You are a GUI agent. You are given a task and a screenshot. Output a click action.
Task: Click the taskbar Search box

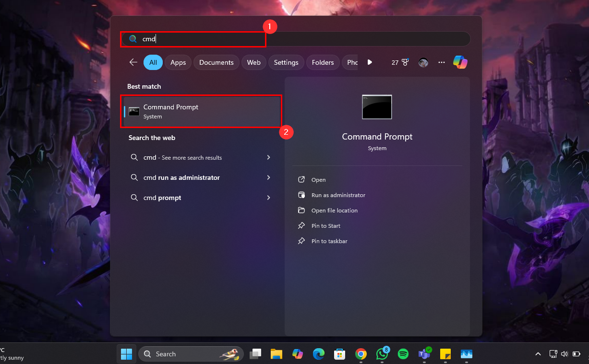[x=191, y=354]
